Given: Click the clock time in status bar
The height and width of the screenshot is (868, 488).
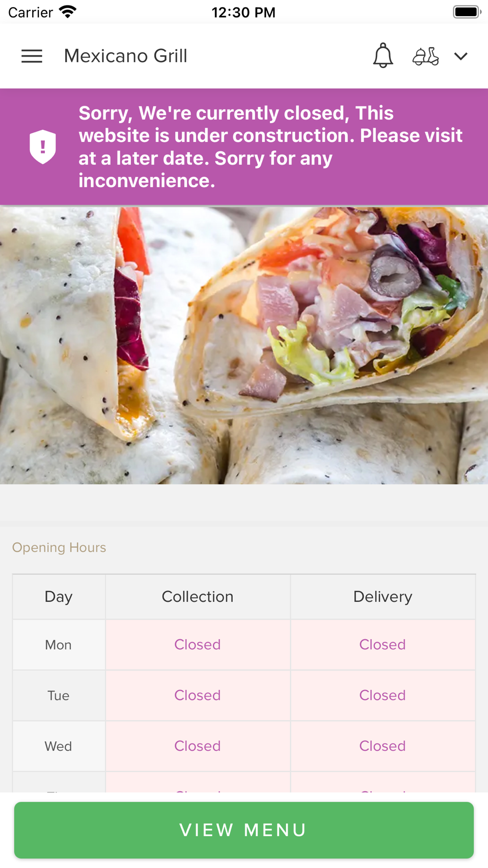Looking at the screenshot, I should click(244, 12).
